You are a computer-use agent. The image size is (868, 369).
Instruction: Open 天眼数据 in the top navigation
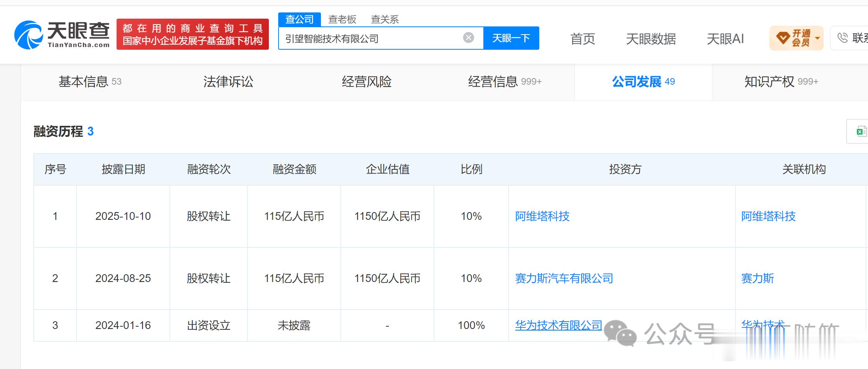click(651, 39)
